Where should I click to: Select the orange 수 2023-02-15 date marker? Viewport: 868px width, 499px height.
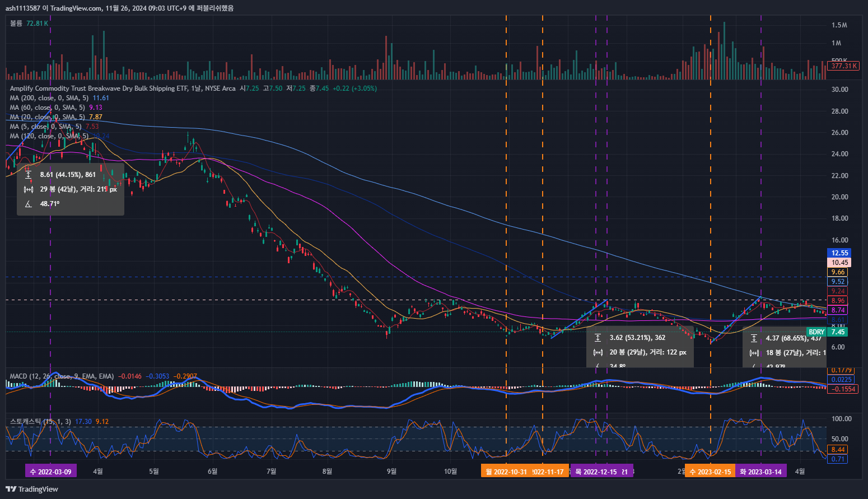[710, 472]
